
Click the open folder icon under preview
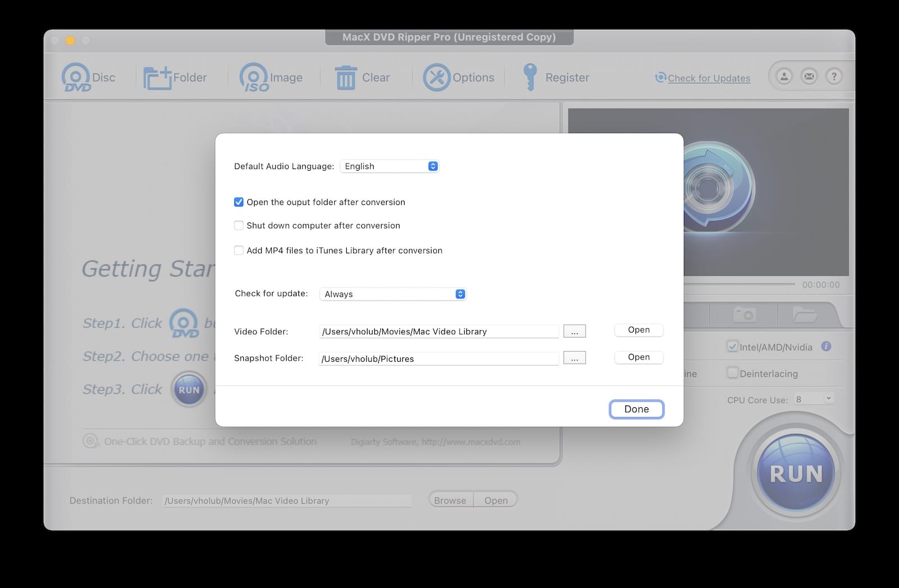(805, 314)
